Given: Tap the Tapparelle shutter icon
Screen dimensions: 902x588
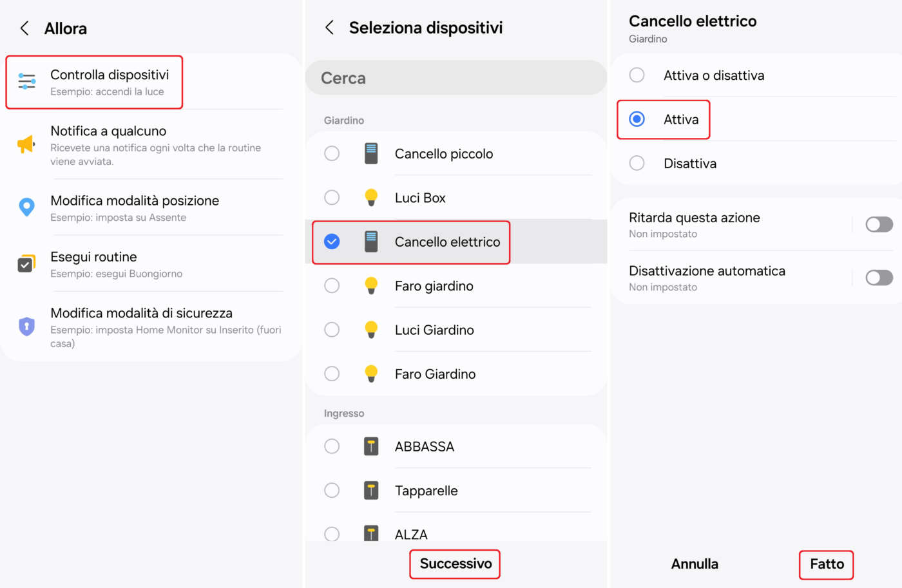Looking at the screenshot, I should [x=371, y=491].
